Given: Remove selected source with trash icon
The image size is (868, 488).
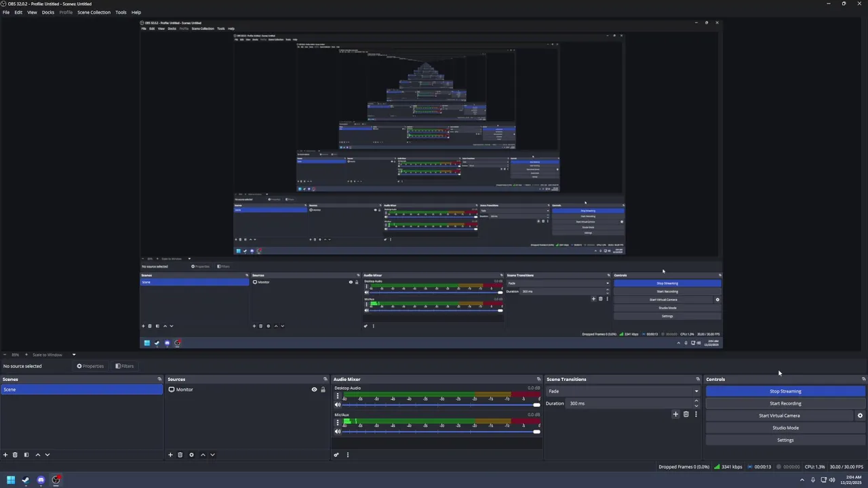Looking at the screenshot, I should tap(180, 455).
